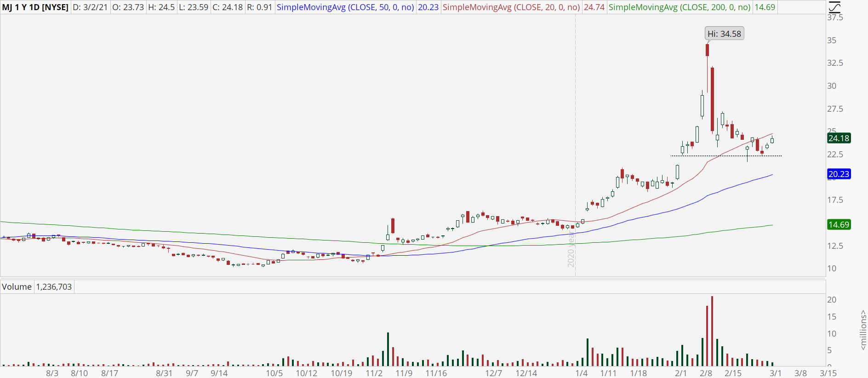Click the 50-day average value 20.23 in header

coord(428,7)
